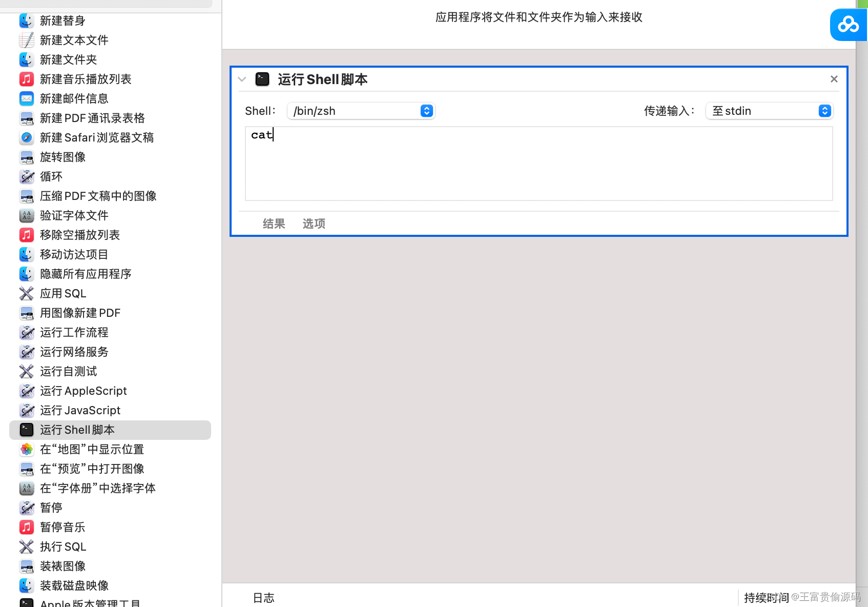The width and height of the screenshot is (868, 607).
Task: Click the Preview icon next to 旋转图像
Action: point(27,157)
